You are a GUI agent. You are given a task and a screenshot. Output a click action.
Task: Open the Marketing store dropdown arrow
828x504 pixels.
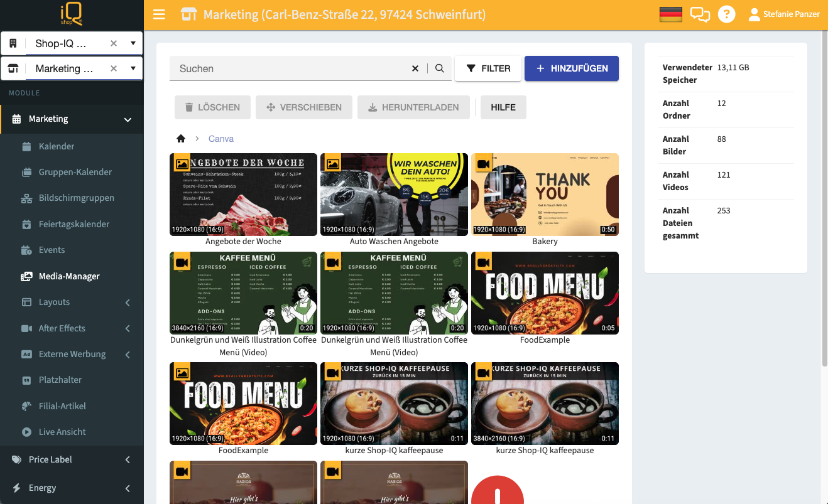tap(133, 68)
